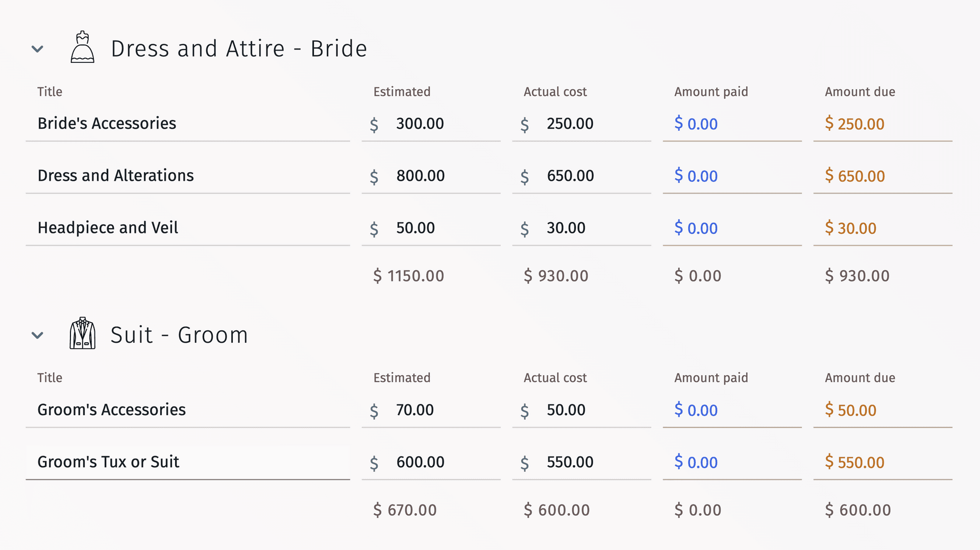Click the $930.00 bride section total
980x550 pixels.
tap(557, 275)
